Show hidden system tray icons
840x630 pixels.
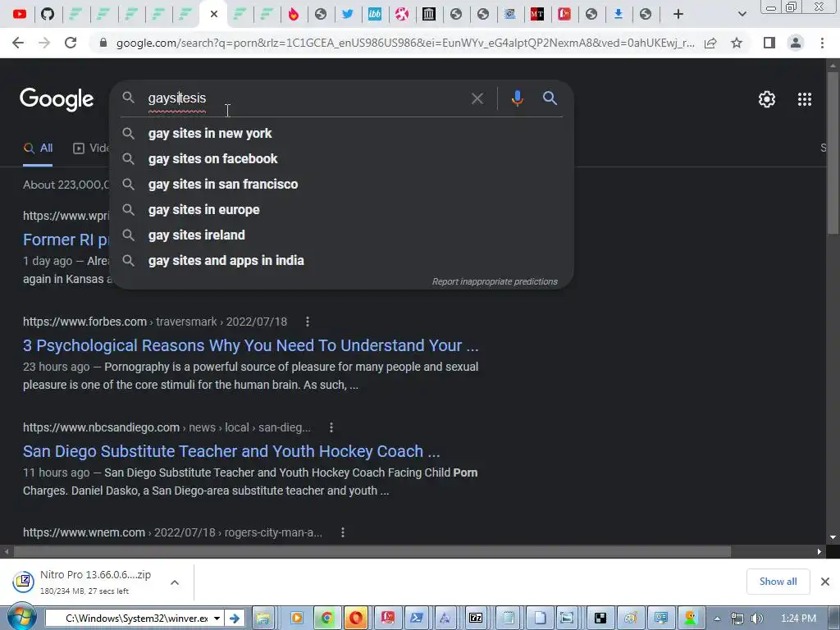(717, 619)
